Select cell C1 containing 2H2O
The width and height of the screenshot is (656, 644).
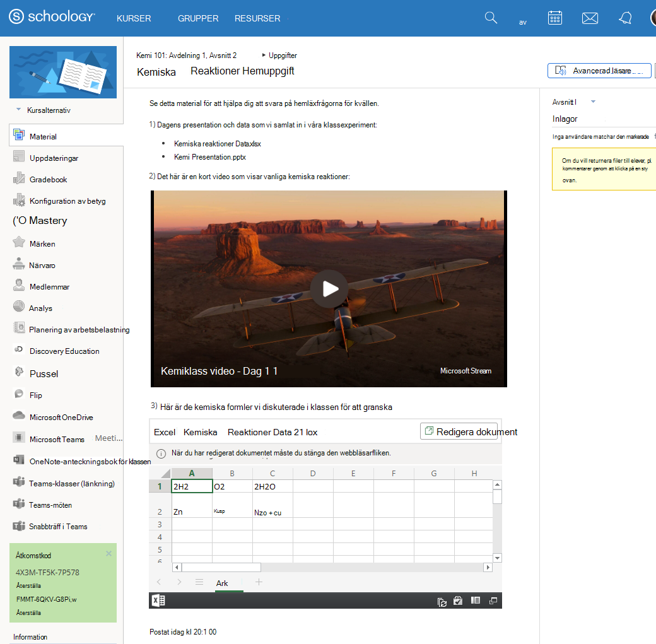[x=272, y=486]
